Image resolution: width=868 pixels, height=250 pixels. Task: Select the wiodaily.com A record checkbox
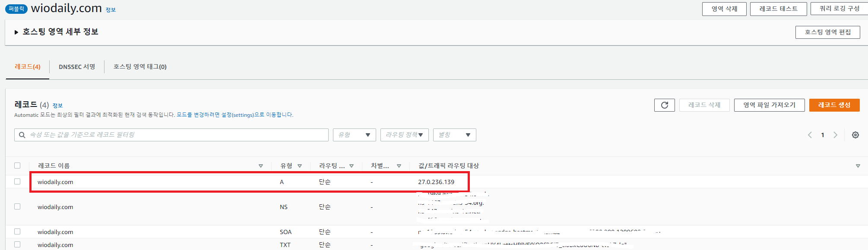17,181
